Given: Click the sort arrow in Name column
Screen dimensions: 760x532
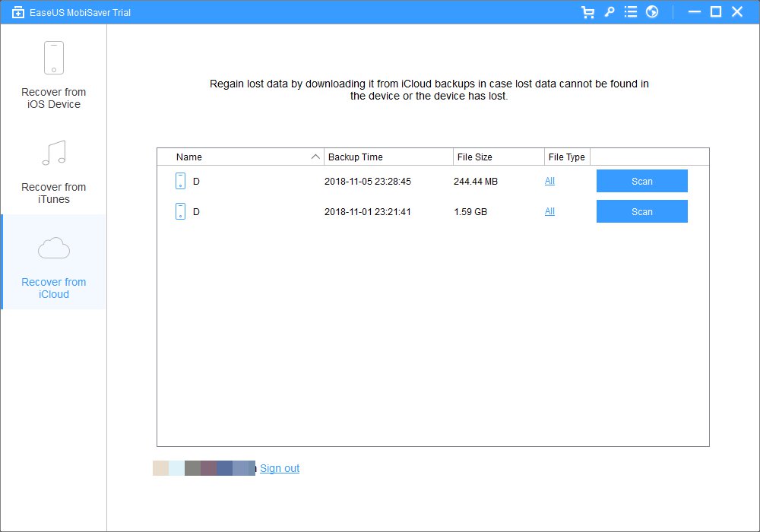Looking at the screenshot, I should 315,157.
